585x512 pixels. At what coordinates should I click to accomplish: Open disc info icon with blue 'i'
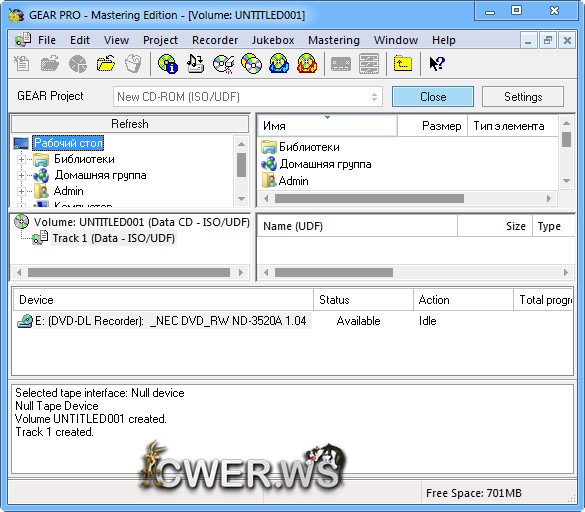pos(168,64)
